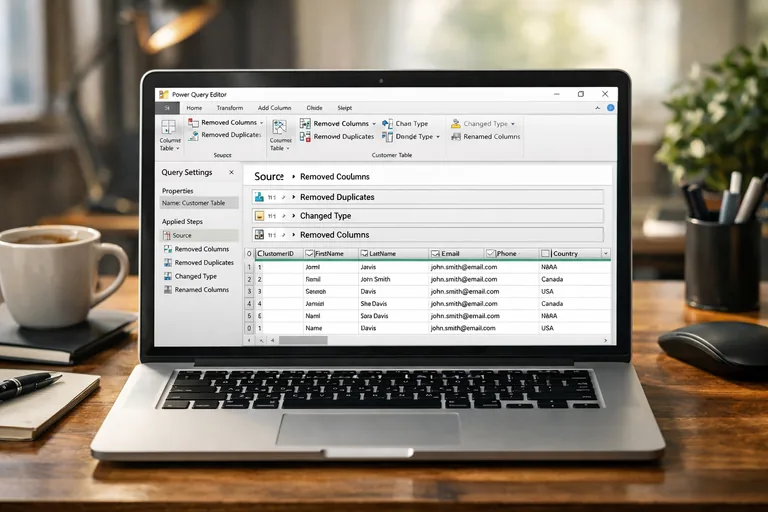This screenshot has width=768, height=512.
Task: Toggle the Country column header checkbox
Action: pyautogui.click(x=545, y=253)
